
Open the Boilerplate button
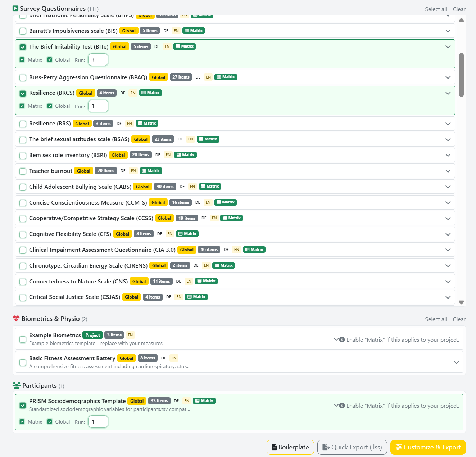(x=290, y=447)
